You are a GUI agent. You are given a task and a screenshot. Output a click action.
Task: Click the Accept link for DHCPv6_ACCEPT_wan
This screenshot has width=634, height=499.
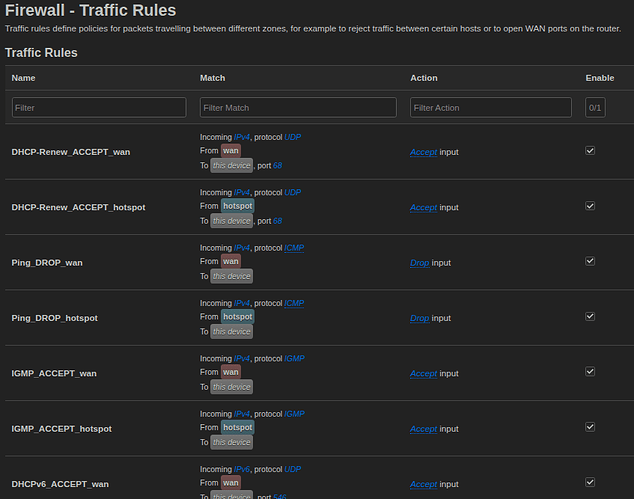(x=423, y=484)
